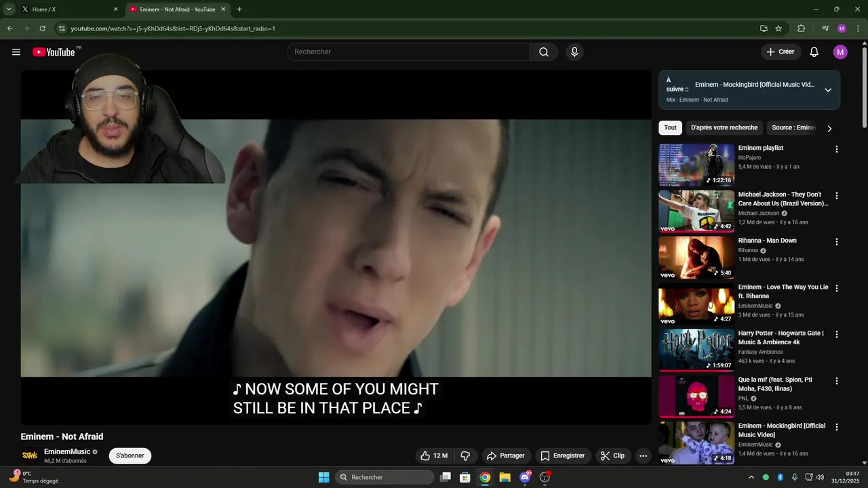Open options for Eminem playlist video
The image size is (868, 488).
point(836,149)
